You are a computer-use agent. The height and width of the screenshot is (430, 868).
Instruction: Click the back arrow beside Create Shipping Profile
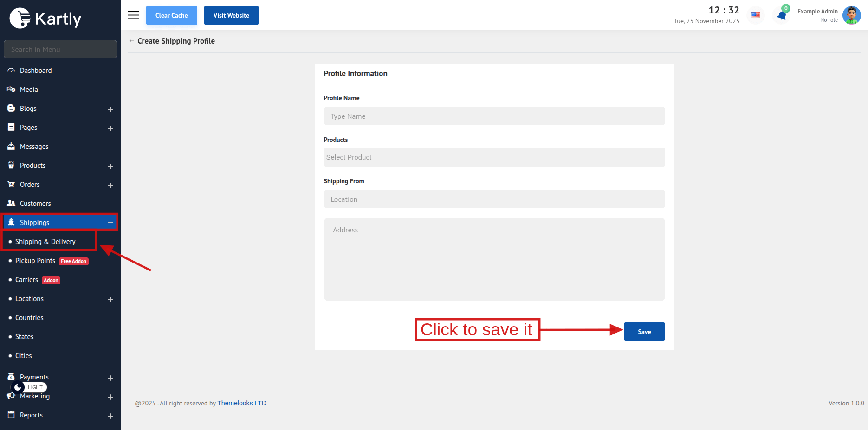tap(131, 41)
